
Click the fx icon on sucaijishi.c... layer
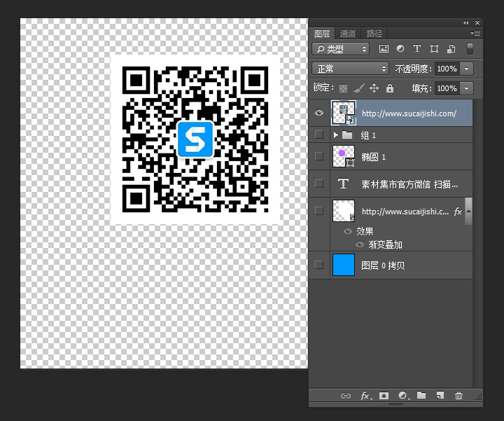[458, 212]
